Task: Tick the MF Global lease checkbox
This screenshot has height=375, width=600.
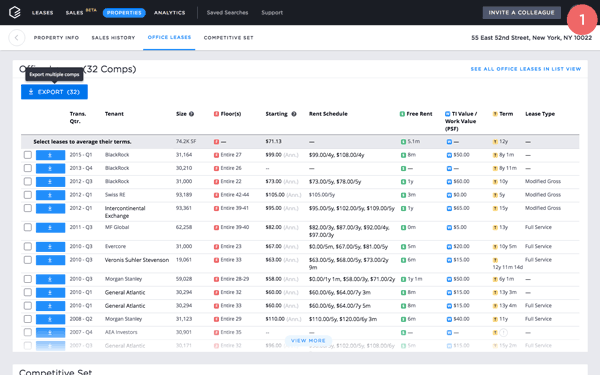Action: point(28,227)
